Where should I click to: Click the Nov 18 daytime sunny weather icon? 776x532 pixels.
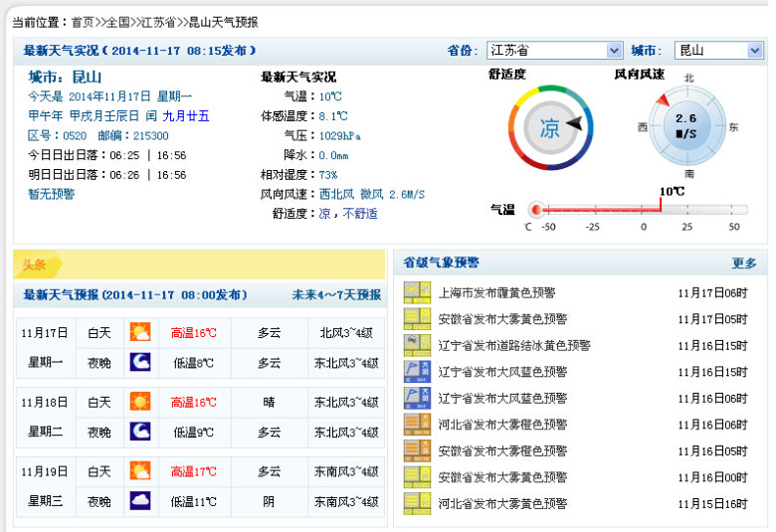140,403
